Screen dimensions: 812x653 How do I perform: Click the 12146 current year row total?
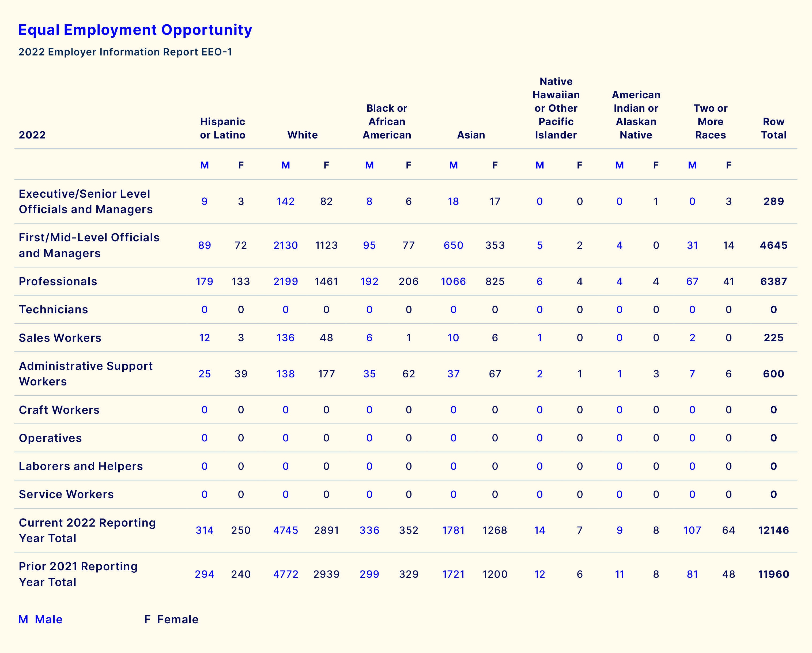pos(773,530)
